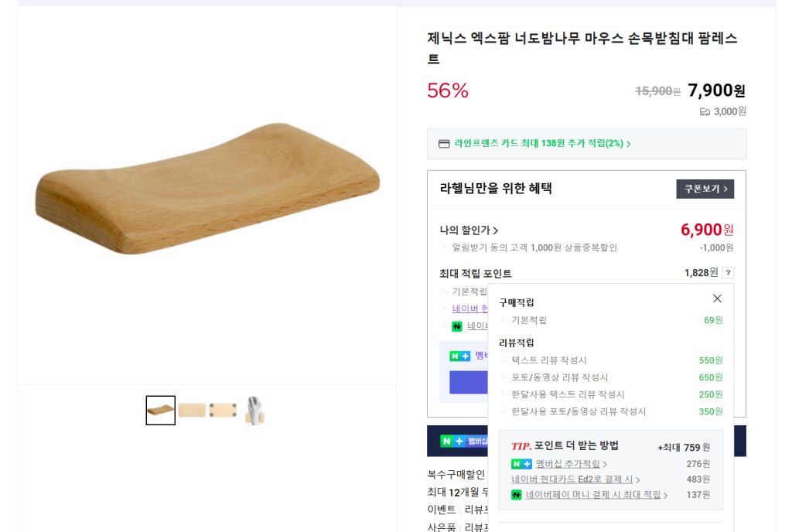792x532 pixels.
Task: Select the fourth thumbnail with the hand
Action: tap(254, 411)
